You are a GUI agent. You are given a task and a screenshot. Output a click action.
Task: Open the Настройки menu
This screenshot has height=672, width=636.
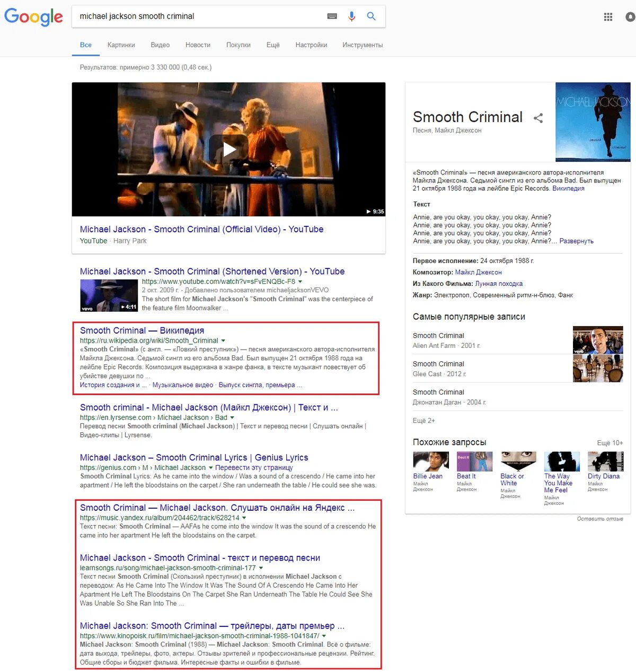(311, 45)
